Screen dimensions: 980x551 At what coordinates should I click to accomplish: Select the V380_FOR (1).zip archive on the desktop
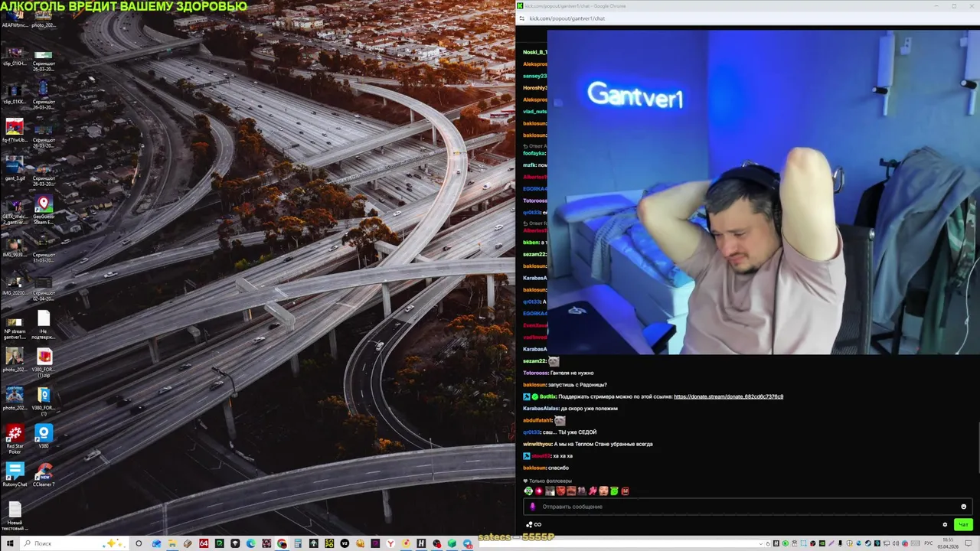[x=44, y=361]
